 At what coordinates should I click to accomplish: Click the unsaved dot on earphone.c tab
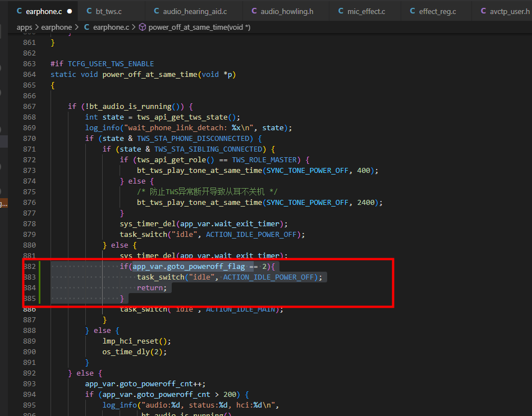click(70, 11)
